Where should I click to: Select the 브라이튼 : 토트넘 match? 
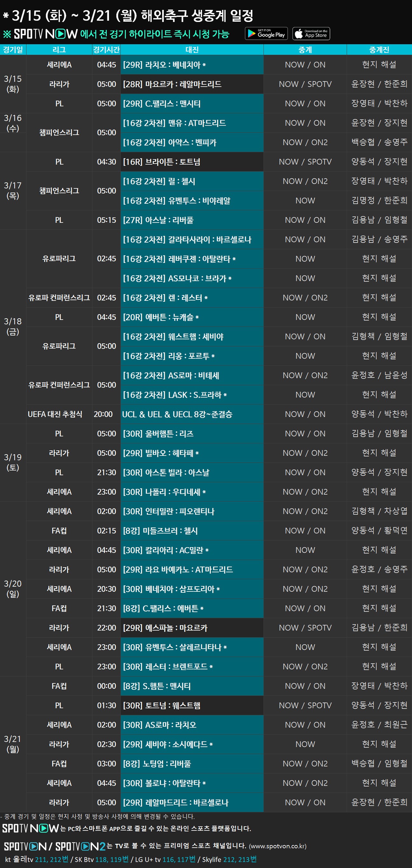tap(192, 162)
